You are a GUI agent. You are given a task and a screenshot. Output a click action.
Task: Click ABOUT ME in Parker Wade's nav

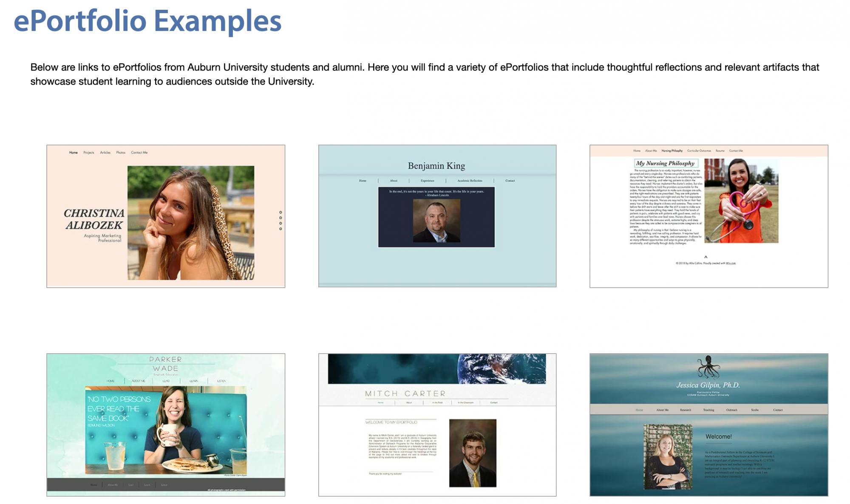(x=138, y=381)
